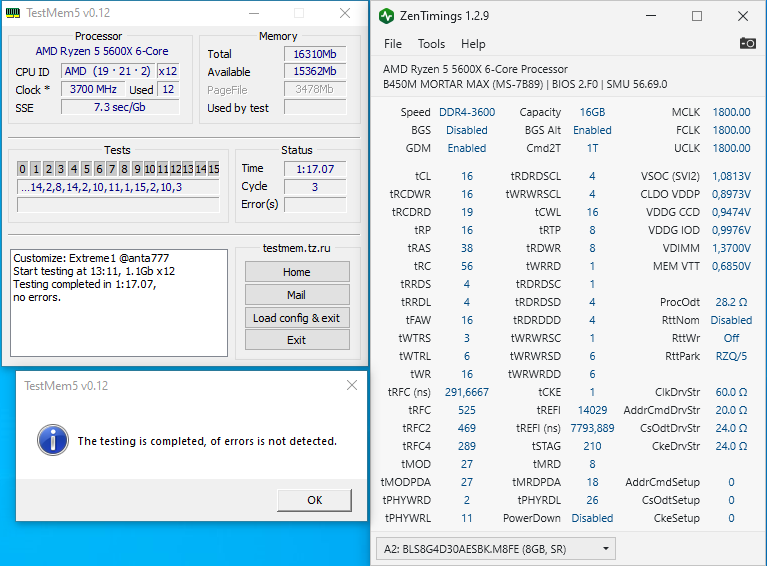Screen dimensions: 767x566
Task: Click the tRAS value 38
Action: click(x=467, y=248)
